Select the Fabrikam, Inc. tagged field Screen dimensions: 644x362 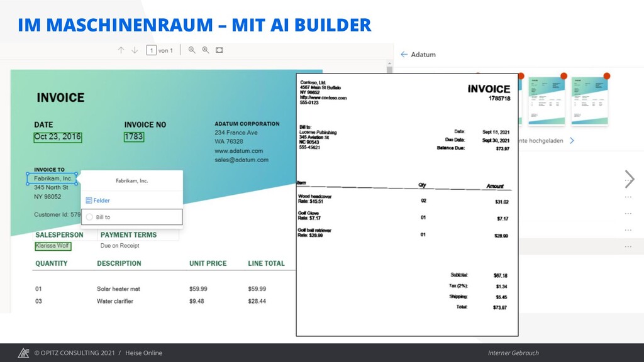tap(52, 178)
